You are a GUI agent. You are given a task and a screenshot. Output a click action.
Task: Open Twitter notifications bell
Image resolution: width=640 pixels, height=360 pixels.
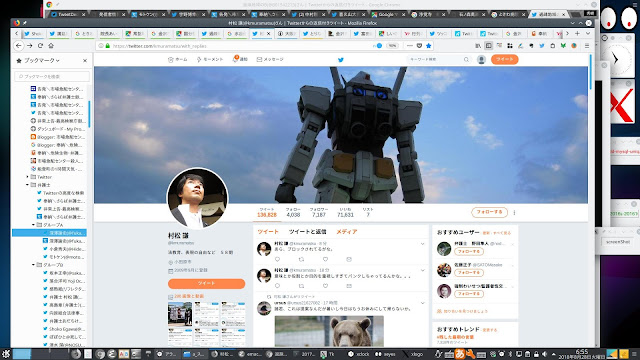[x=240, y=59]
